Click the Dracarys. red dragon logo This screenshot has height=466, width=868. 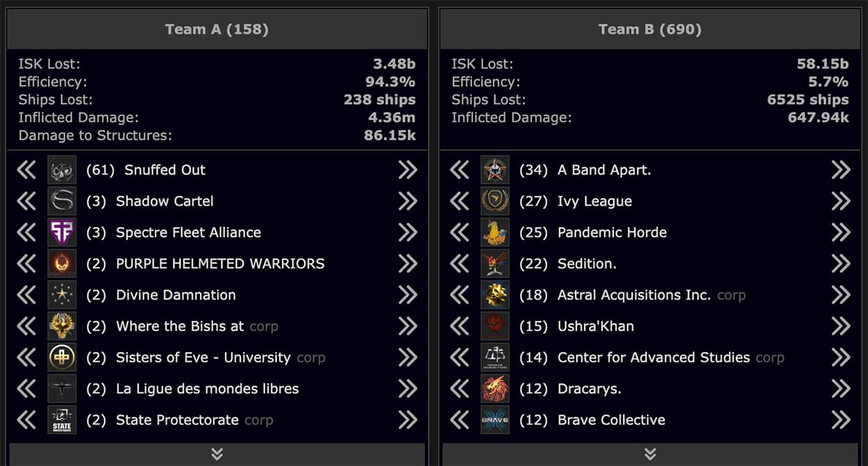[x=495, y=389]
